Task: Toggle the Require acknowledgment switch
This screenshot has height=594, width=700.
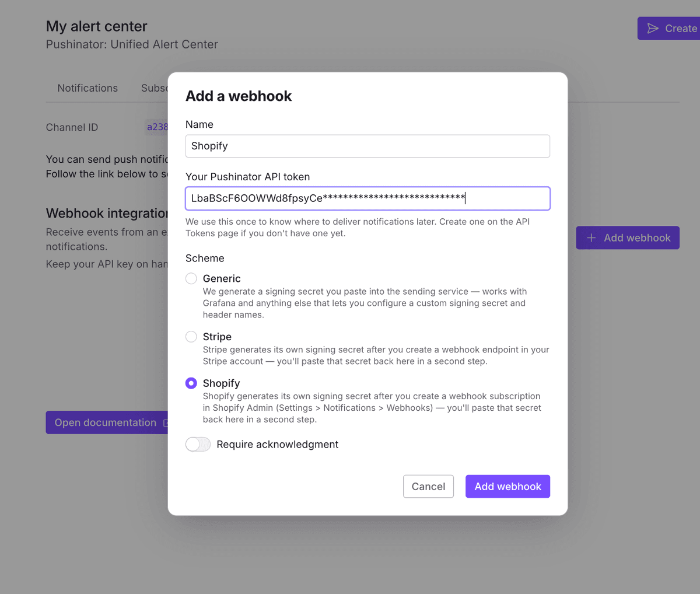Action: tap(198, 445)
